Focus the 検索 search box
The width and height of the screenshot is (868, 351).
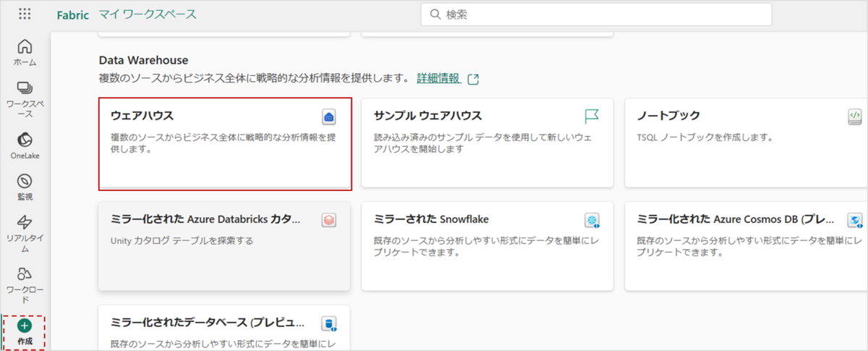tap(596, 14)
